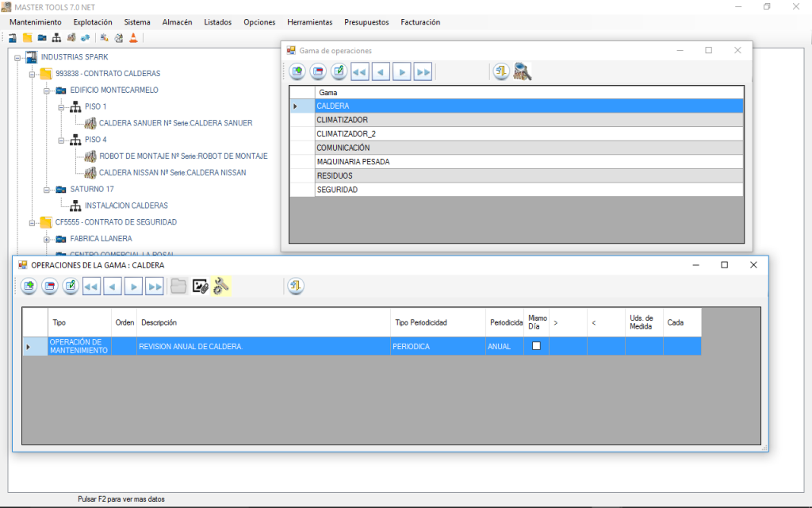812x508 pixels.
Task: Open the Mantenimiento menu
Action: [x=35, y=22]
